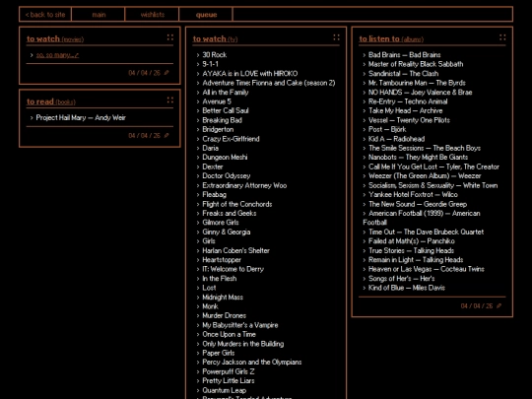Select 'Nanobots — They Might Be Giants'
Screen dimensions: 532x399
click(418, 157)
